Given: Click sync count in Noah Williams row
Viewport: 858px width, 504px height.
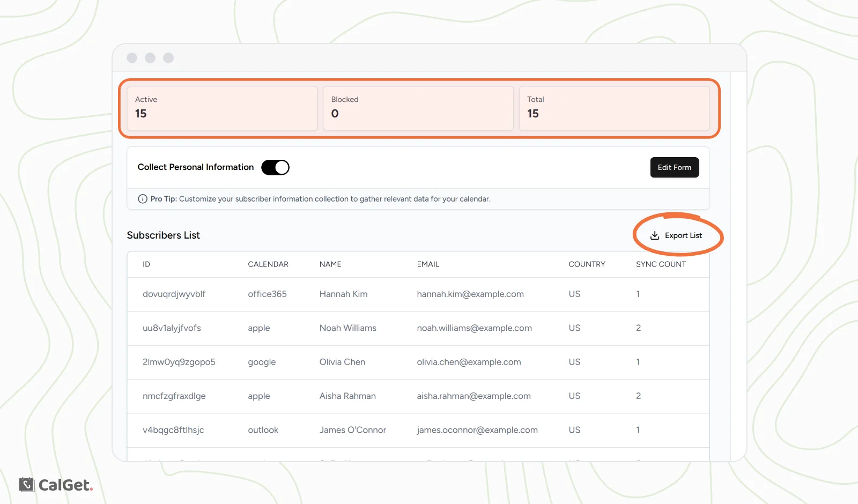Looking at the screenshot, I should pyautogui.click(x=638, y=328).
